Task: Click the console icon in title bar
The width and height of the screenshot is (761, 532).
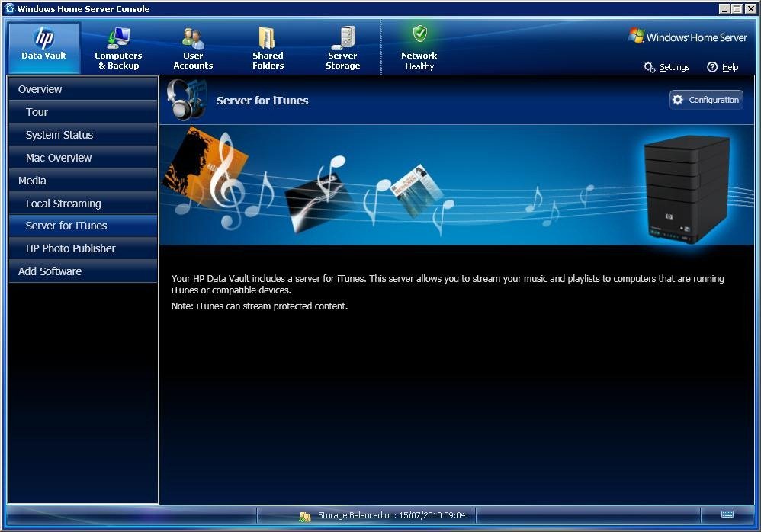Action: click(x=10, y=8)
